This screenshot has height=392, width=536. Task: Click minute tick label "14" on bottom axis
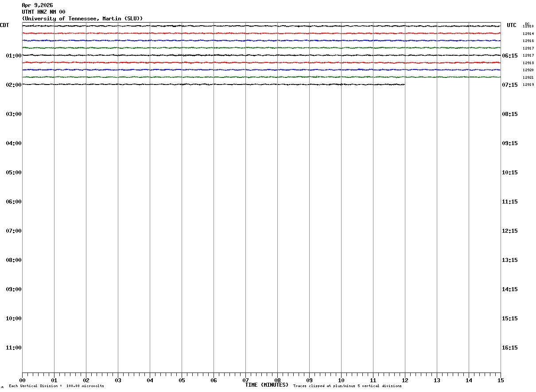(x=469, y=380)
